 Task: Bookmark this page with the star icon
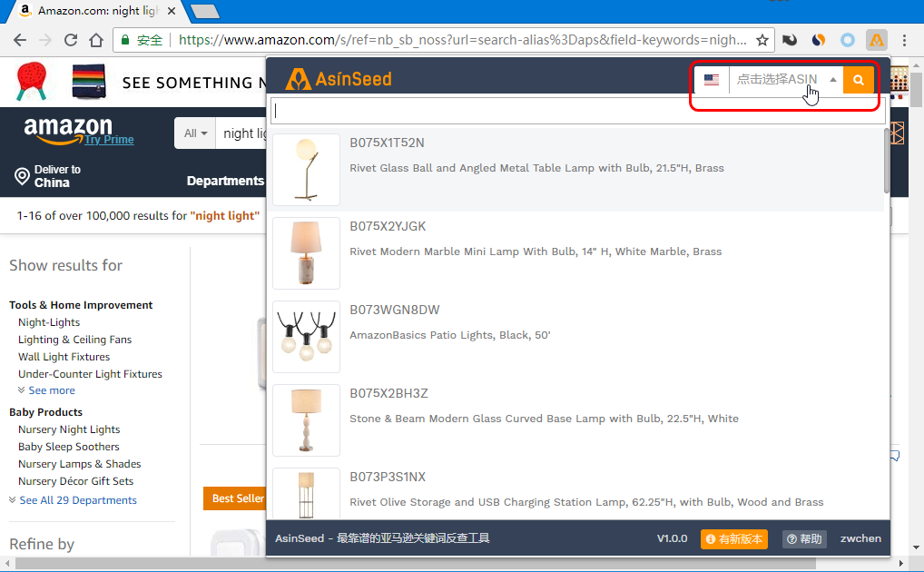pyautogui.click(x=762, y=40)
